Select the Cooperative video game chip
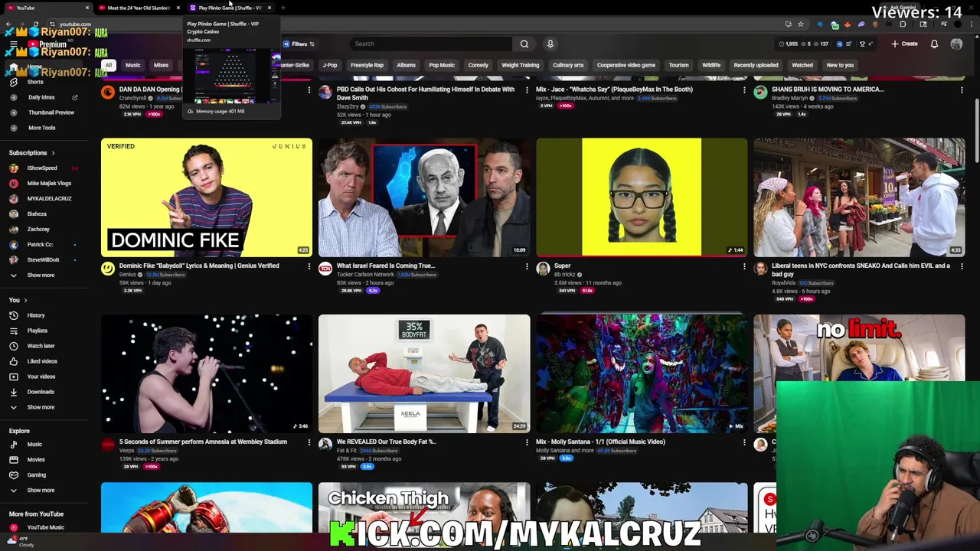Viewport: 980px width, 551px height. point(626,65)
